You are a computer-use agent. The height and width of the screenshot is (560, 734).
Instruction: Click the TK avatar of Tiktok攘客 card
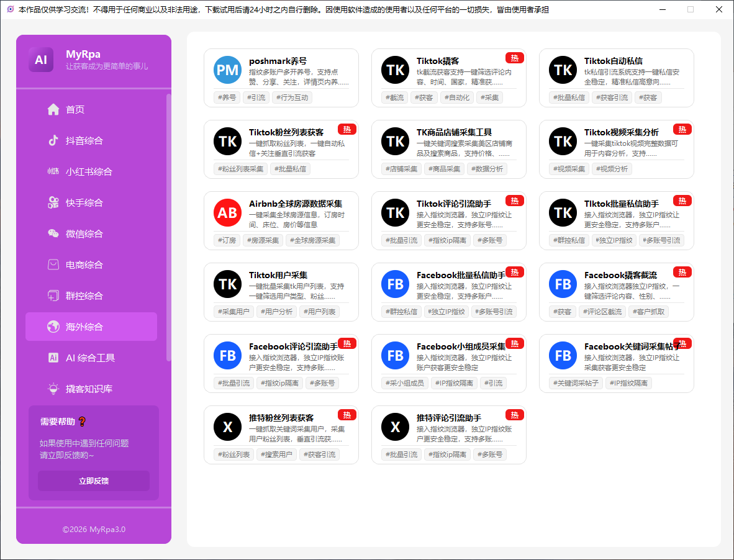pyautogui.click(x=395, y=70)
